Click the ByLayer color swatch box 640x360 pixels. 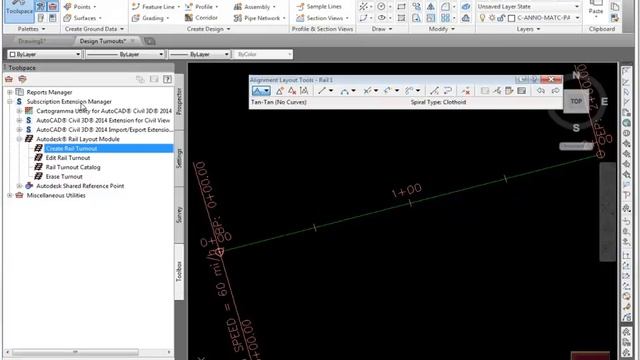point(12,54)
